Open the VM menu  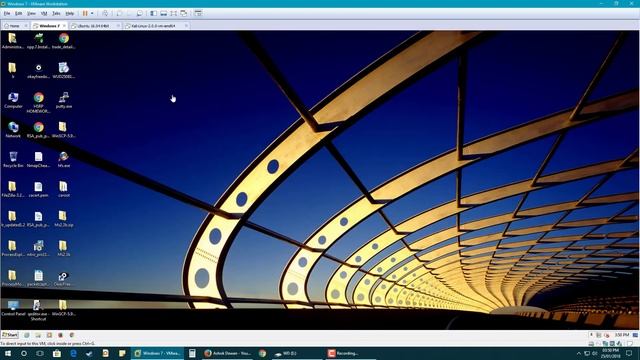point(44,13)
